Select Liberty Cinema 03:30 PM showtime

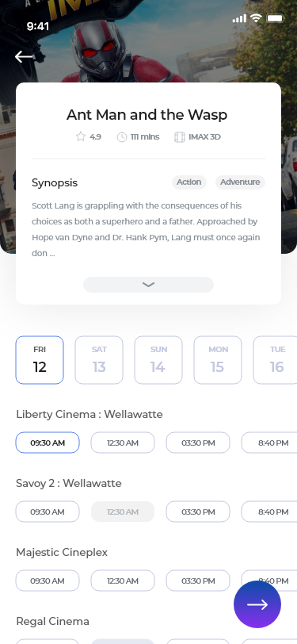pos(198,443)
